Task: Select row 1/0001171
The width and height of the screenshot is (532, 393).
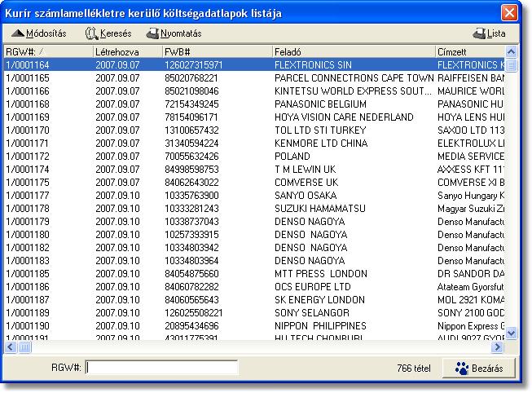Action: tap(254, 143)
